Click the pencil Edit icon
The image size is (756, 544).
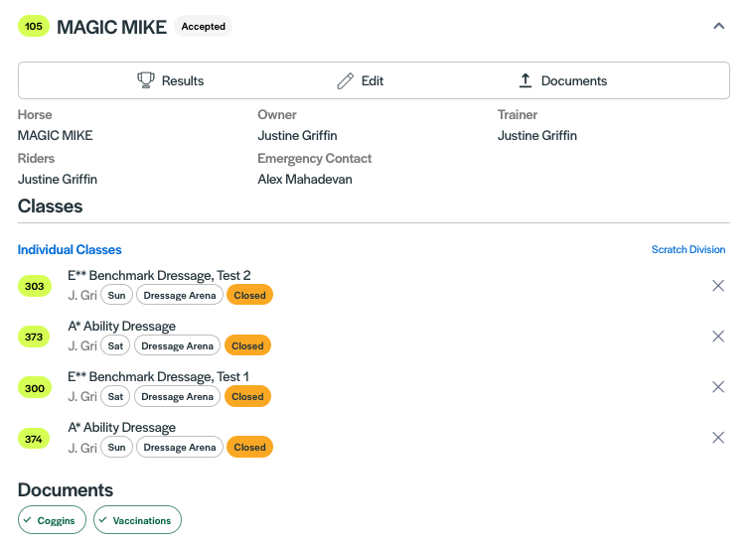pyautogui.click(x=345, y=80)
